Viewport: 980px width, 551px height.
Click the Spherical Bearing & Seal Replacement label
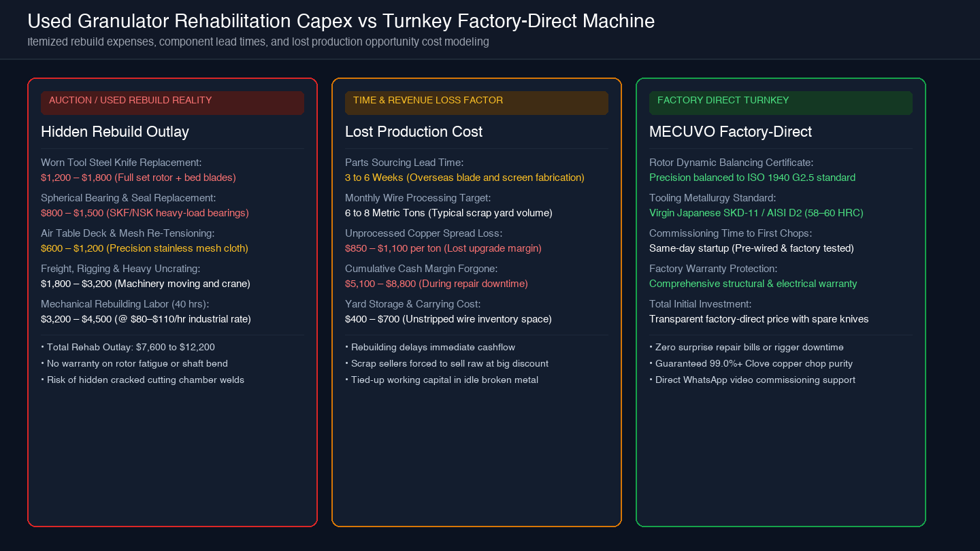click(x=128, y=198)
